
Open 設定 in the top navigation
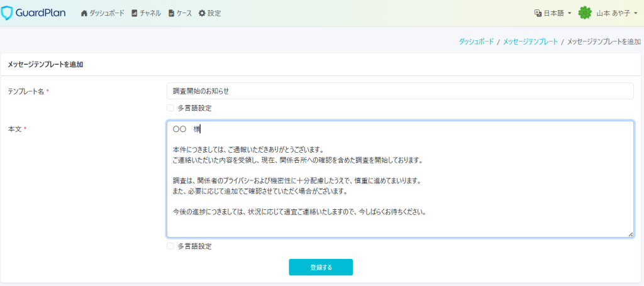pos(214,13)
